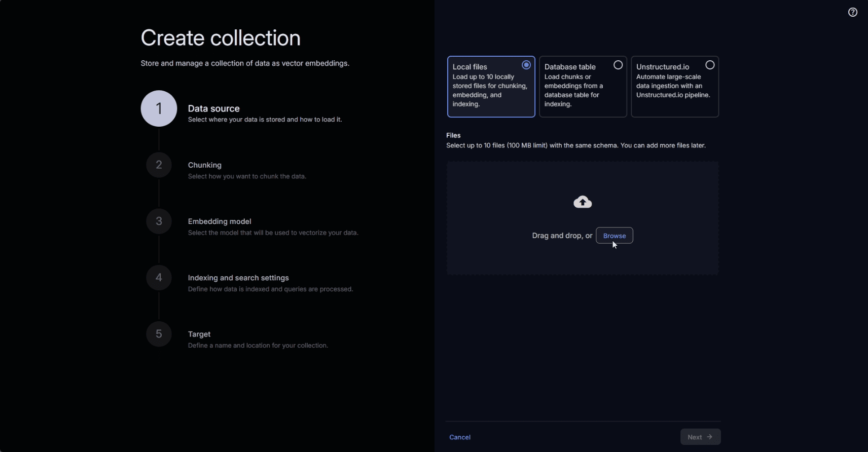Click 'Select up to 10 files' hint text

click(x=576, y=145)
